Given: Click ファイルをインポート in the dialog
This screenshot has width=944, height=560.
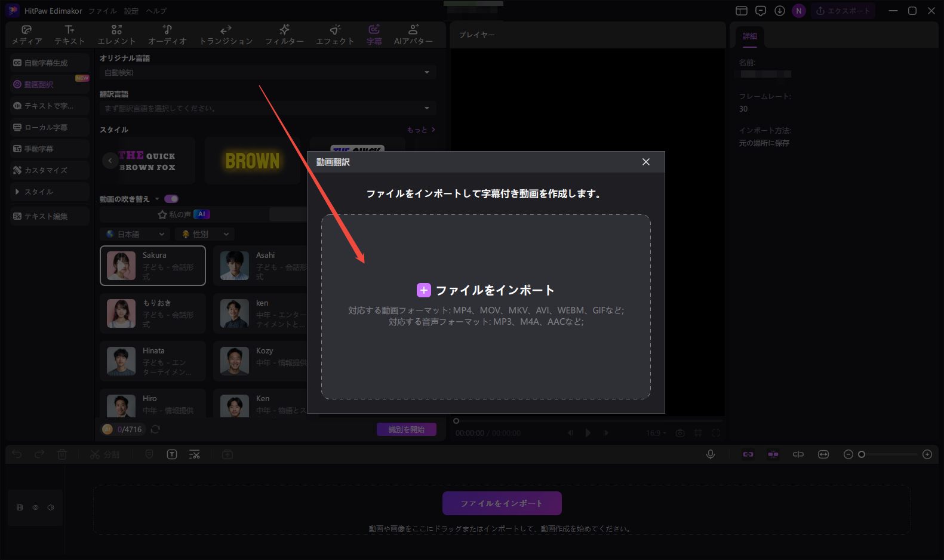Looking at the screenshot, I should pos(485,290).
